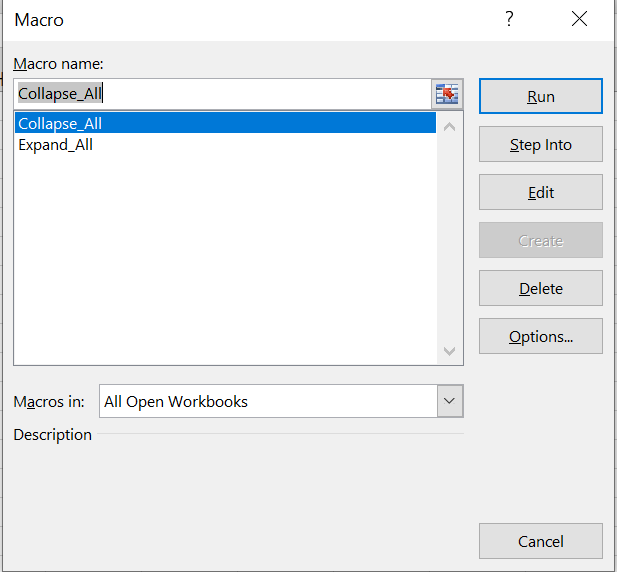Open the macro in the editor via Edit
617x572 pixels.
(540, 193)
